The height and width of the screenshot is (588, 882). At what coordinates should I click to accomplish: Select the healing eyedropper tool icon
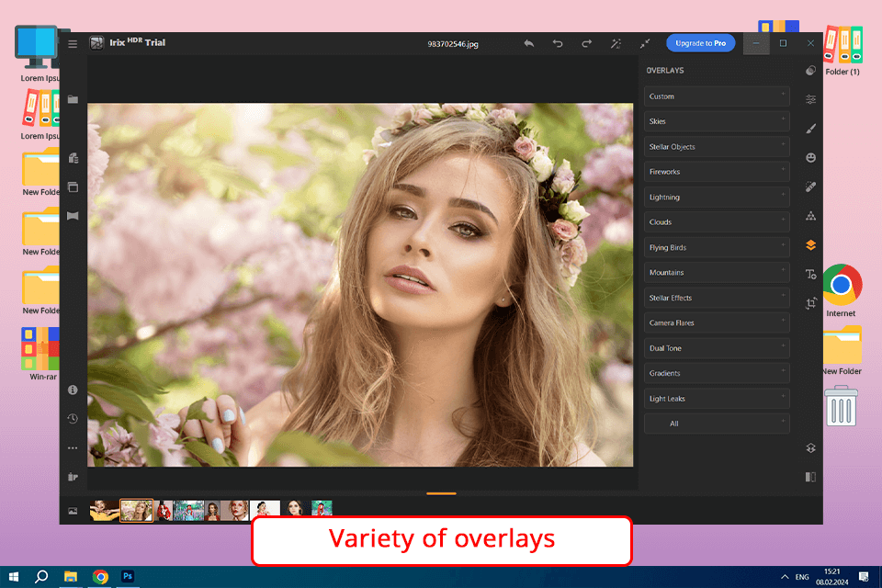tap(810, 187)
